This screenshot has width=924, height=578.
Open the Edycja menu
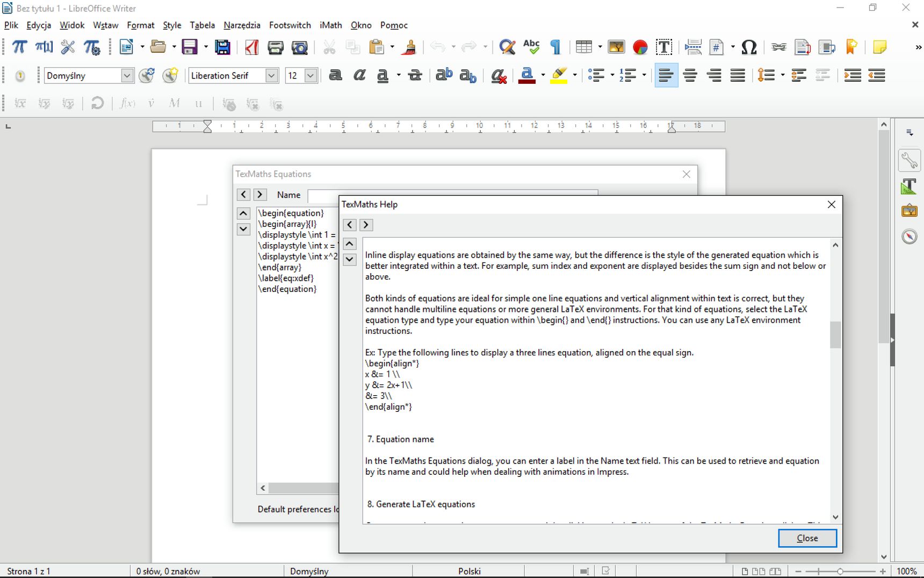point(39,25)
